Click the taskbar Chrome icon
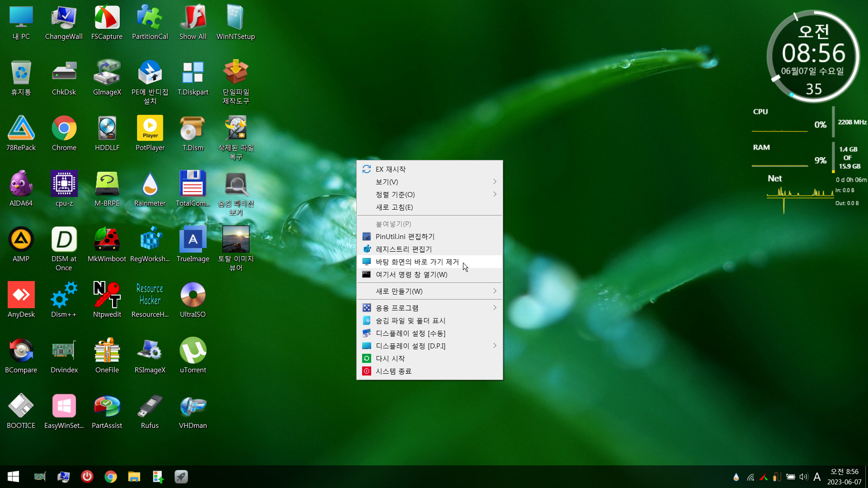The image size is (868, 488). point(111,477)
